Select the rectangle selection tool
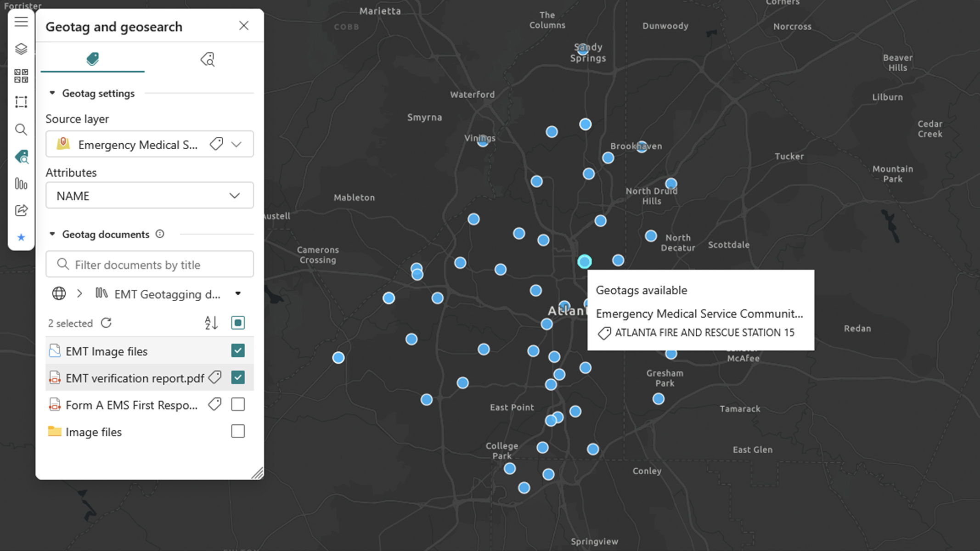 (21, 102)
